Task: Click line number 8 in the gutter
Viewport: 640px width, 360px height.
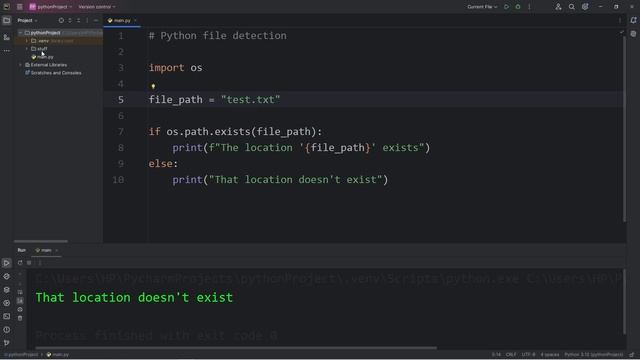Action: (x=120, y=148)
